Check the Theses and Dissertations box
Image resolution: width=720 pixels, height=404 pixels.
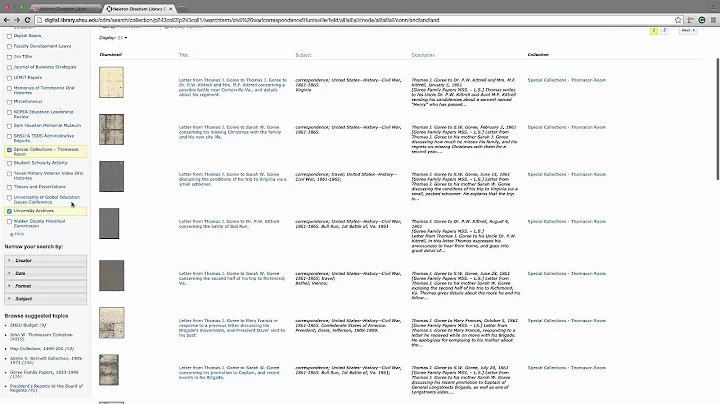pos(9,187)
